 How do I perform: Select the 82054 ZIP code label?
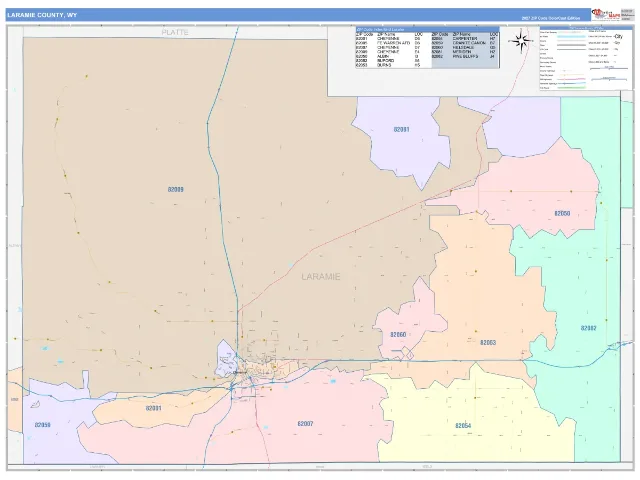coord(463,426)
